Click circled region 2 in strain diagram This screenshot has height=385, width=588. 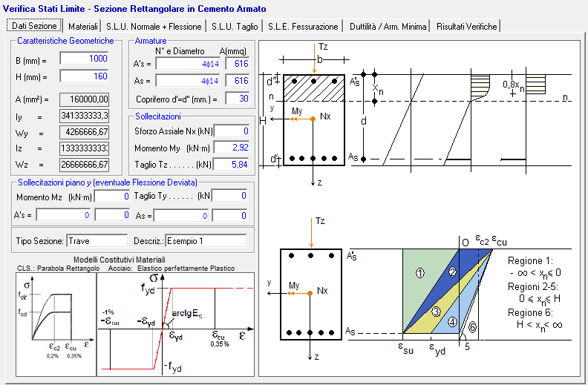pyautogui.click(x=452, y=272)
